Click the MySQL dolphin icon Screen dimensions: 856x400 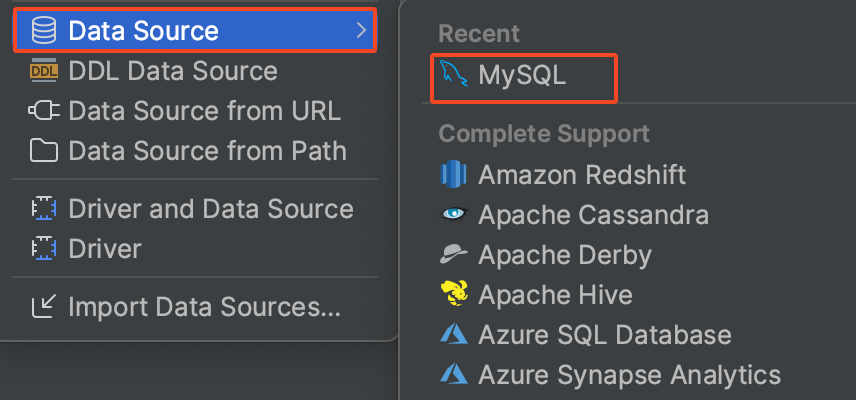pos(454,75)
